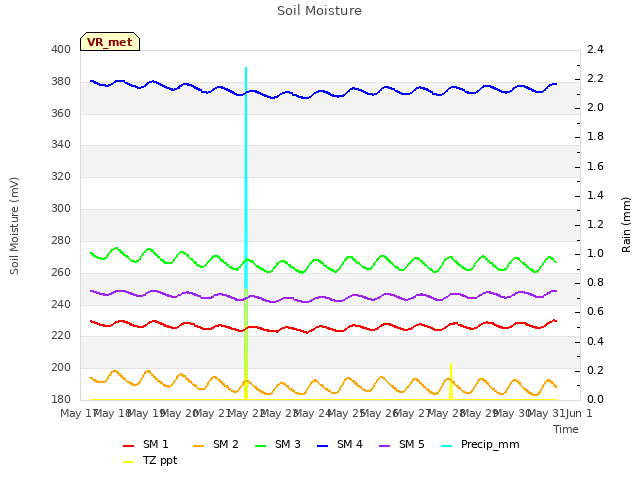Click the cyan Precip_mm legend swatch
This screenshot has width=640, height=480.
[x=447, y=446]
